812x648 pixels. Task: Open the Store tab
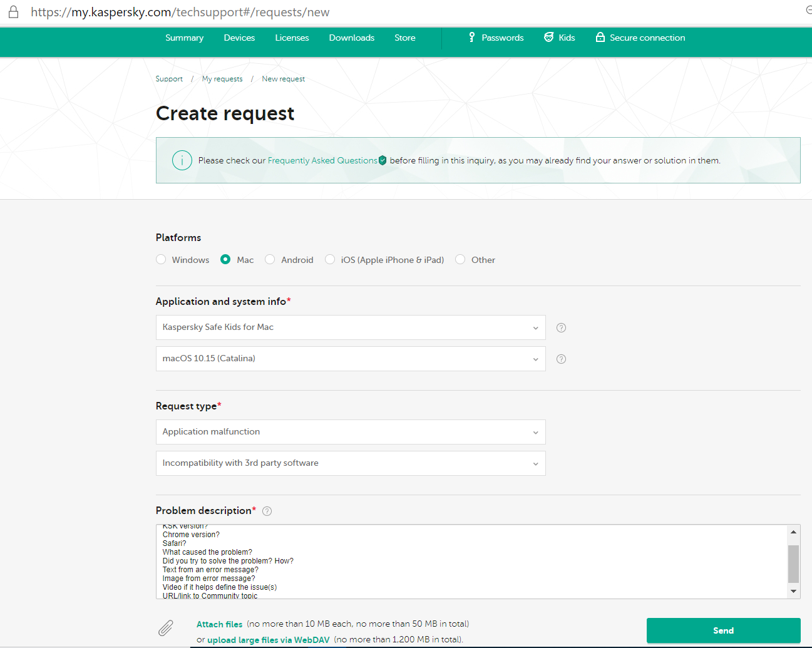(405, 38)
